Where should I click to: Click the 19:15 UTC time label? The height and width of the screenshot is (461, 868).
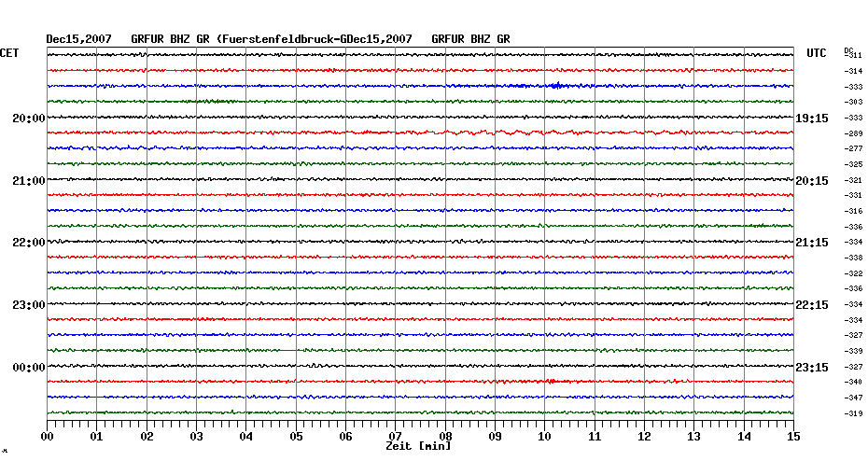812,119
